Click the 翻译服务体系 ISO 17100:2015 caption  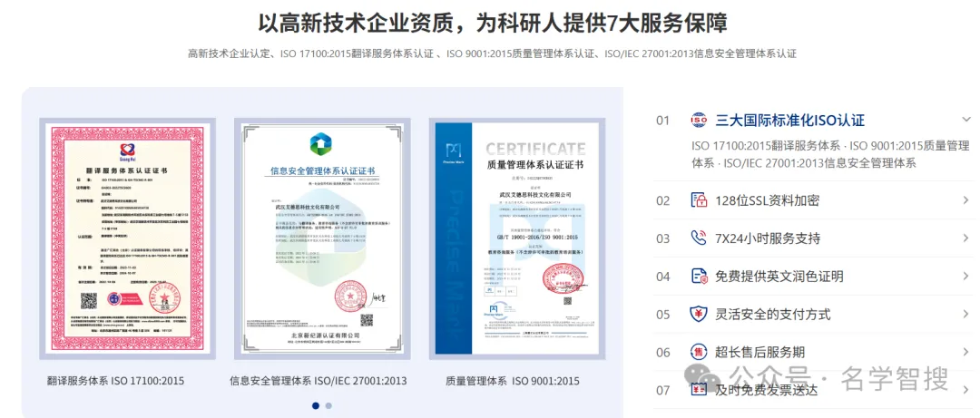115,381
